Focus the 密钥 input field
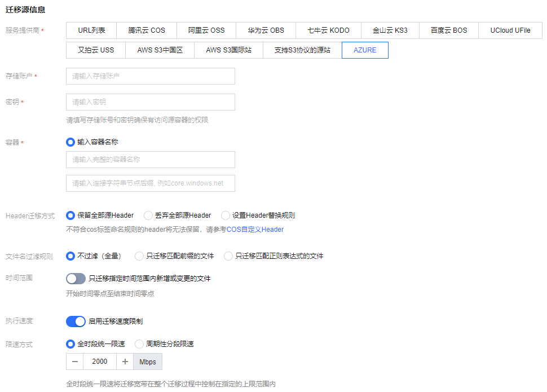The height and width of the screenshot is (392, 547). point(150,102)
